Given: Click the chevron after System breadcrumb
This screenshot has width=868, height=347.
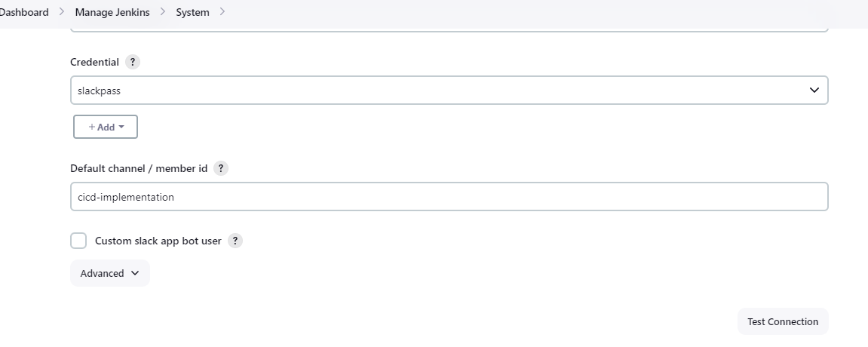Looking at the screenshot, I should [x=222, y=12].
